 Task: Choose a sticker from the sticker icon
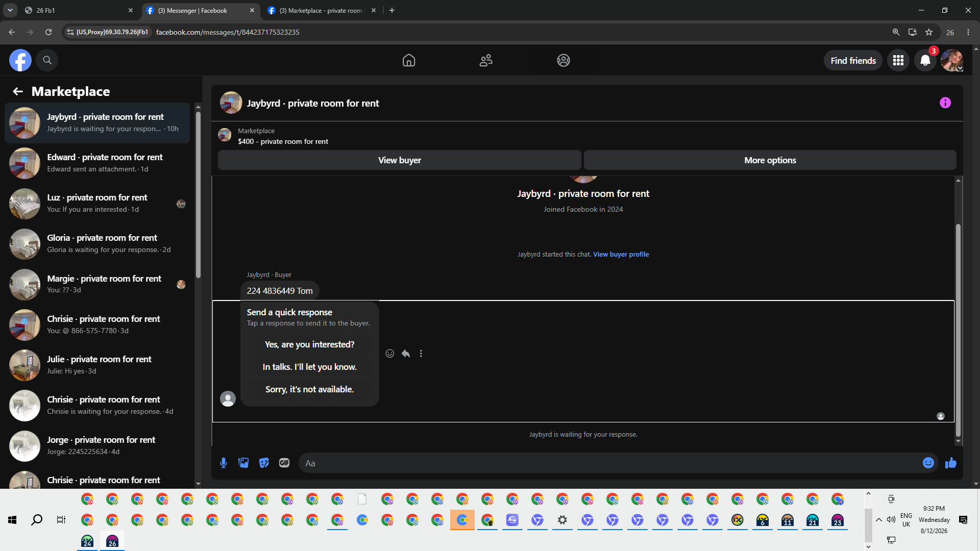click(x=264, y=463)
